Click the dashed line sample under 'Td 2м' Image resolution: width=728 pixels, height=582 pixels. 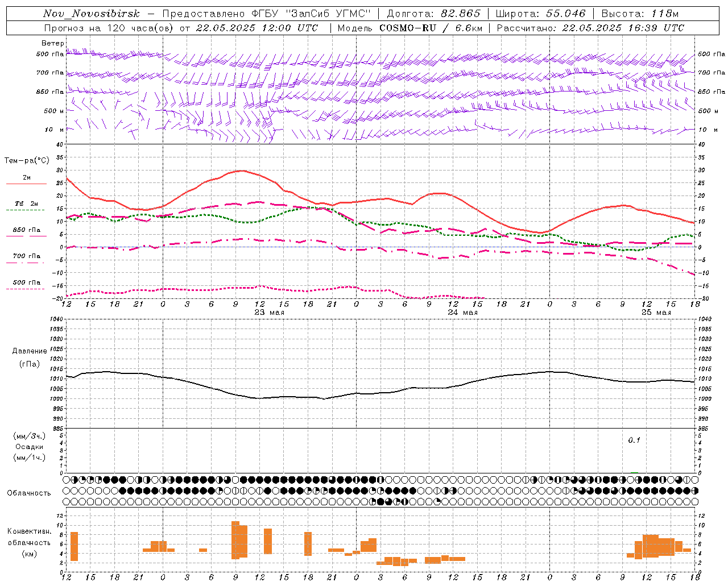pos(25,210)
